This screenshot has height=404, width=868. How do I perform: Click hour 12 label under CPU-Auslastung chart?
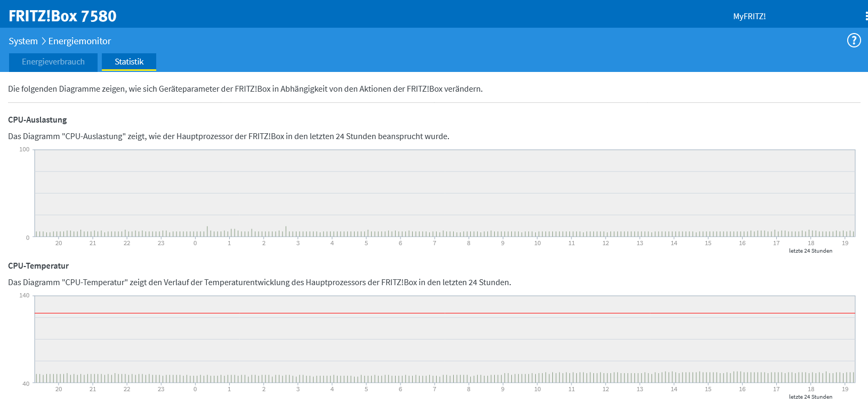click(x=606, y=243)
